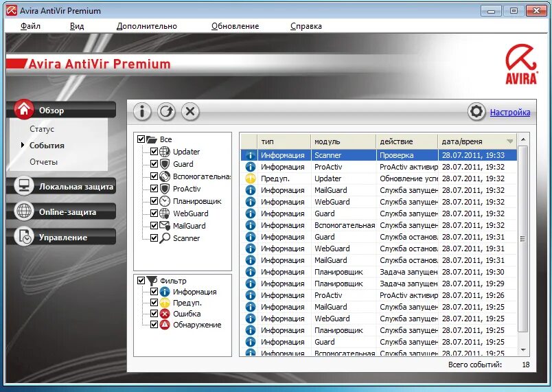Click the red Ошибка filter icon

click(x=164, y=314)
